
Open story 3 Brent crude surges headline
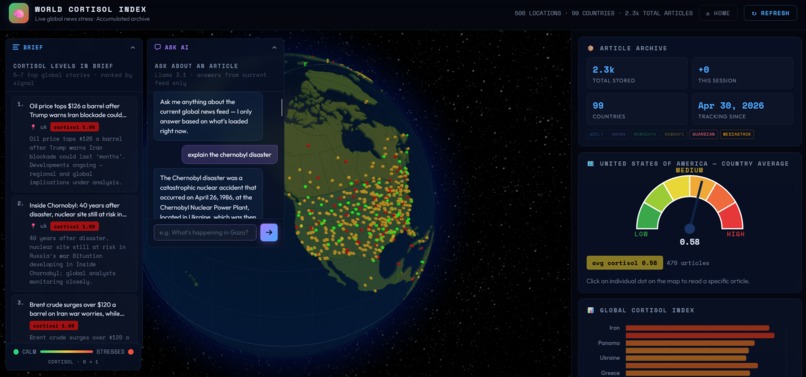[77, 309]
